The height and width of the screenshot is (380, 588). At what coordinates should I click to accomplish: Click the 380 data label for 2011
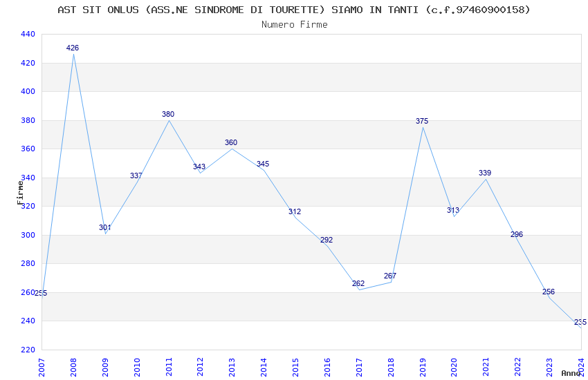click(168, 114)
